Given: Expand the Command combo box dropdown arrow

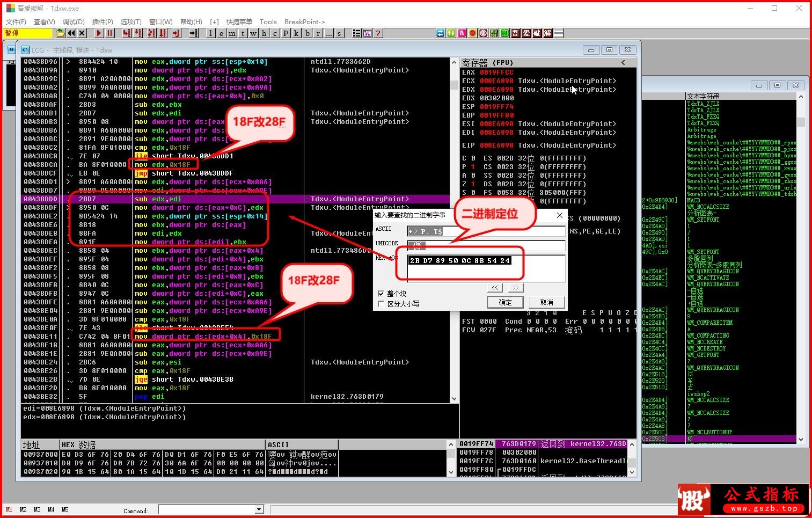Looking at the screenshot, I should 259,509.
